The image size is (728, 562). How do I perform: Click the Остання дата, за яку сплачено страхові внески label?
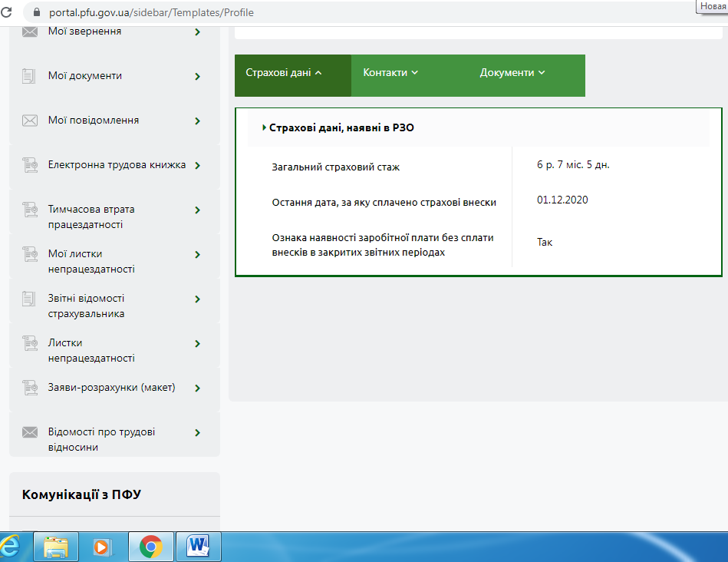(384, 203)
